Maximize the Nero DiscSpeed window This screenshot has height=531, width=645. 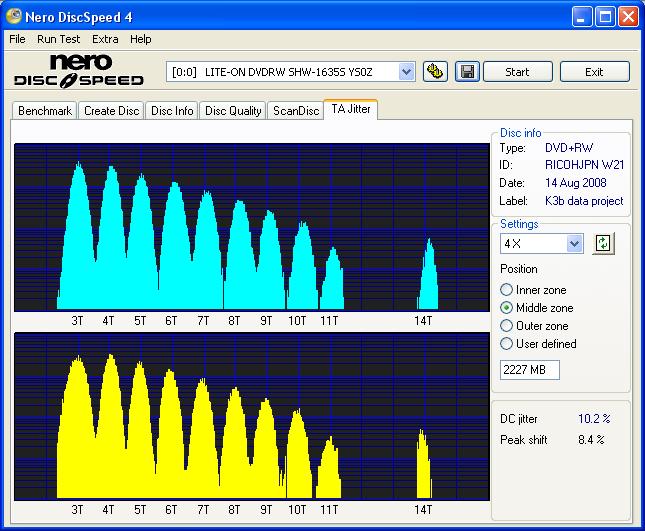click(605, 17)
